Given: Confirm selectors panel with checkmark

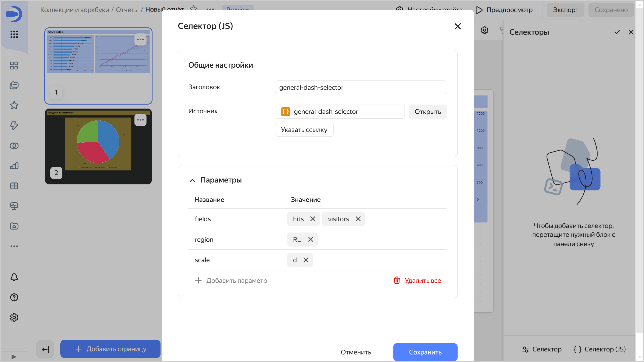Looking at the screenshot, I should point(617,32).
